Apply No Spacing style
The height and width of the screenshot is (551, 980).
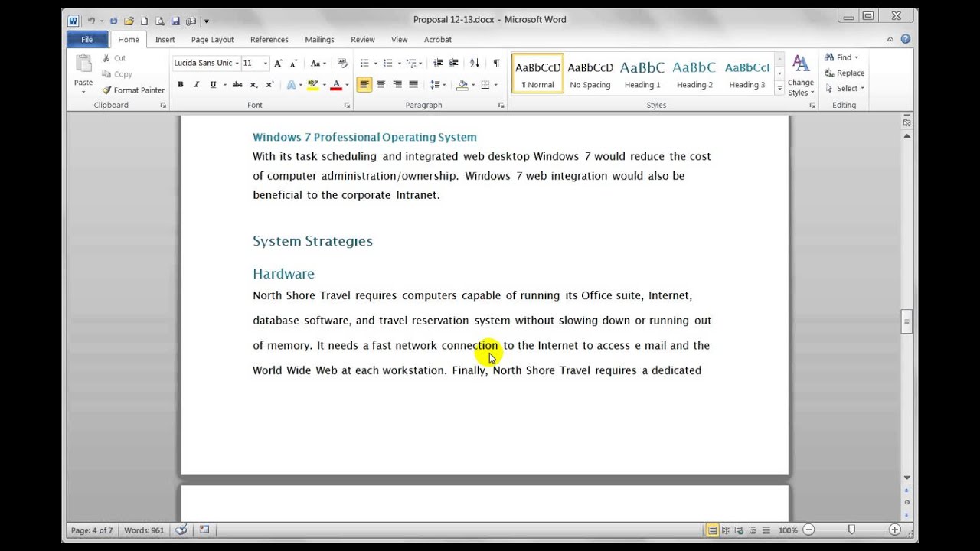click(x=590, y=73)
